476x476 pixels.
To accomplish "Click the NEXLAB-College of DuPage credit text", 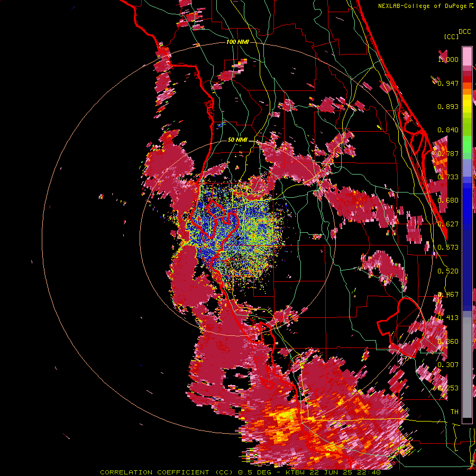I will 422,6.
